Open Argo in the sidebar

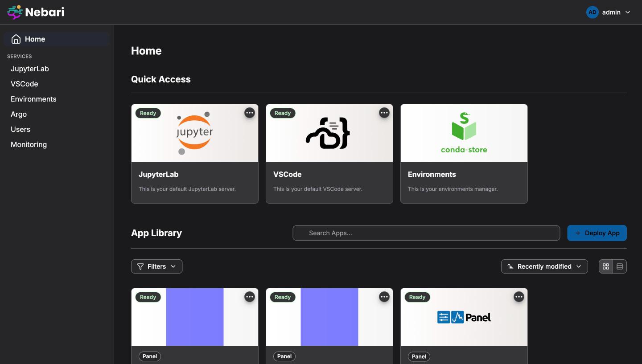click(x=19, y=114)
